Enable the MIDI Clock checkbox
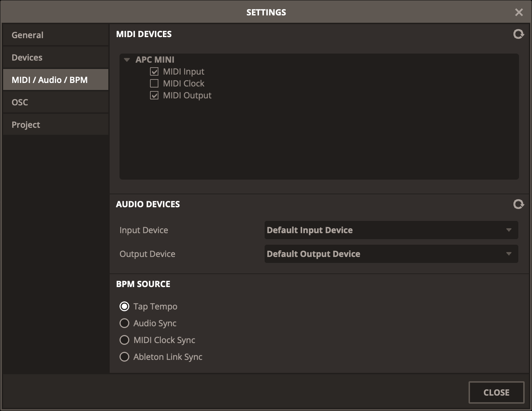 pyautogui.click(x=154, y=83)
